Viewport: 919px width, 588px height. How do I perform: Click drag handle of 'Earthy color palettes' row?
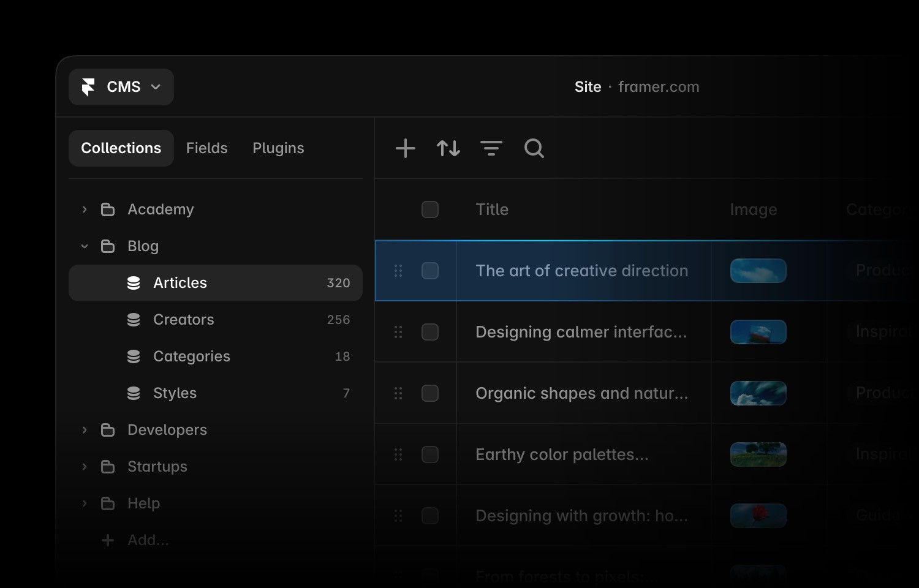(x=398, y=454)
